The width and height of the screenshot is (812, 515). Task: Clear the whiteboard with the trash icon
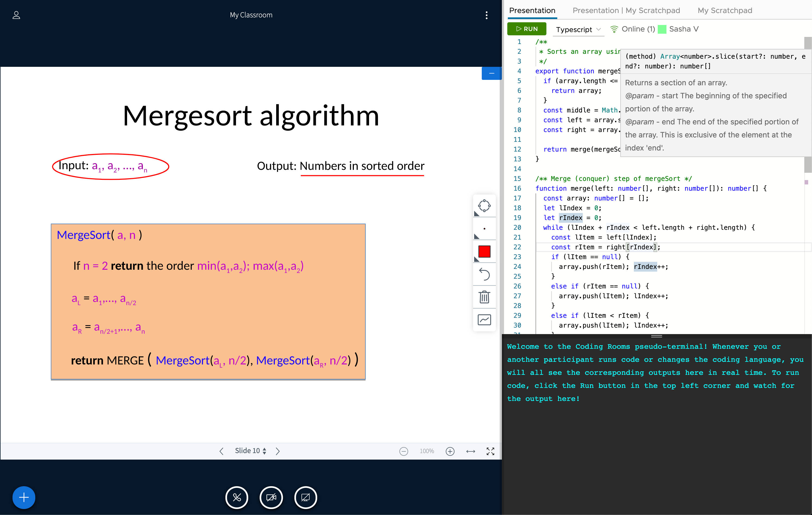[x=484, y=297]
